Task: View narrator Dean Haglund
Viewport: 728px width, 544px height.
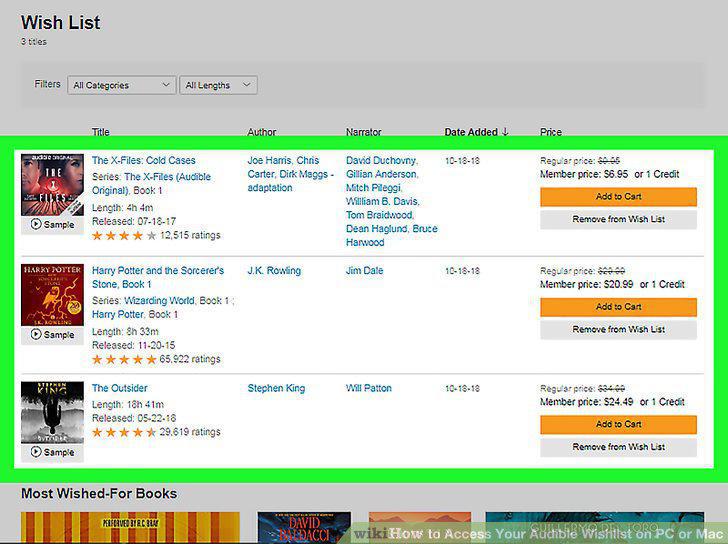Action: click(377, 228)
